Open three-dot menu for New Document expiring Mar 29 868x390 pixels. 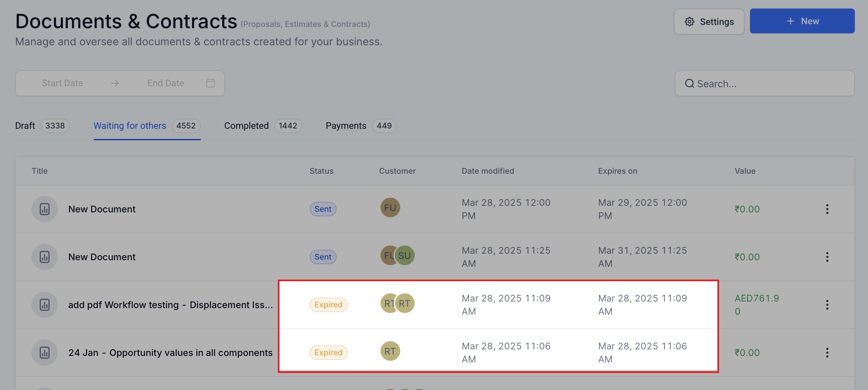(827, 209)
